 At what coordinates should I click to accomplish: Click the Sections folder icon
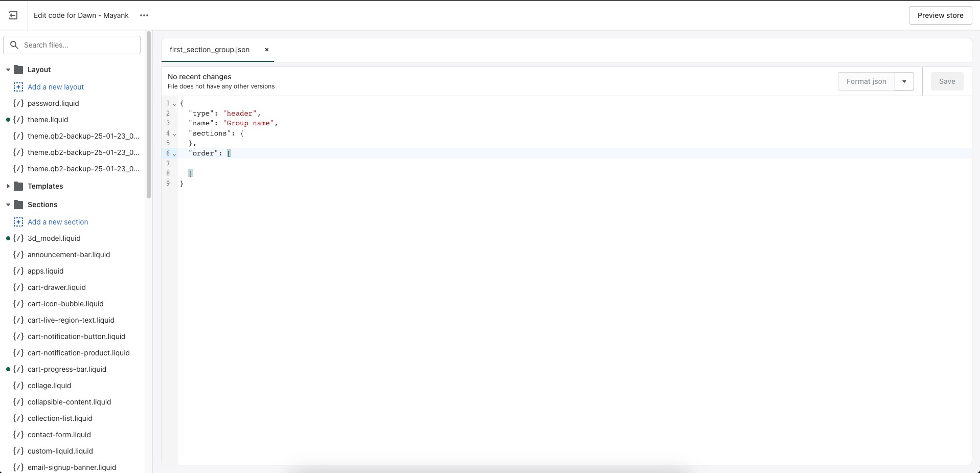(x=18, y=205)
